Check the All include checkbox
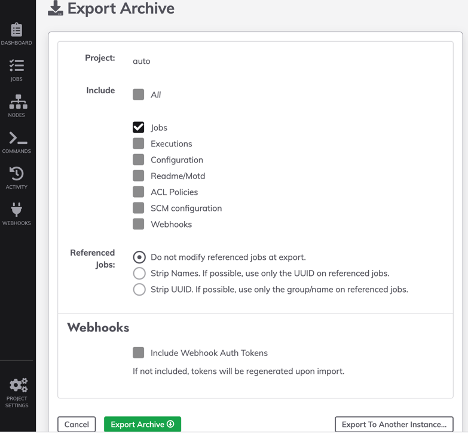468x433 pixels. 138,94
